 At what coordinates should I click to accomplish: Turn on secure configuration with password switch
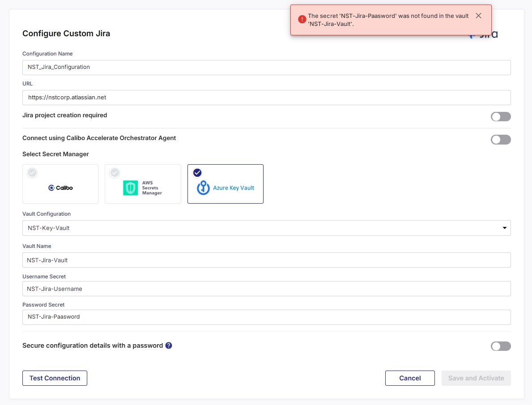pos(500,346)
